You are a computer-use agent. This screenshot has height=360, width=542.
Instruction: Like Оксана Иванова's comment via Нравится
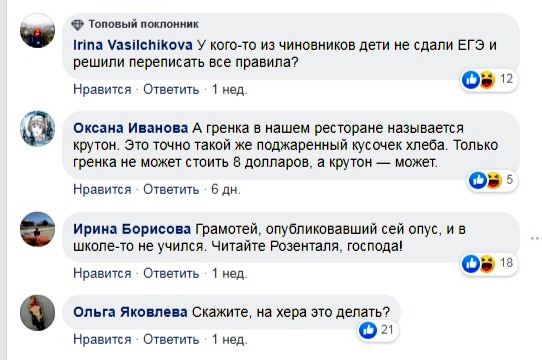[102, 190]
